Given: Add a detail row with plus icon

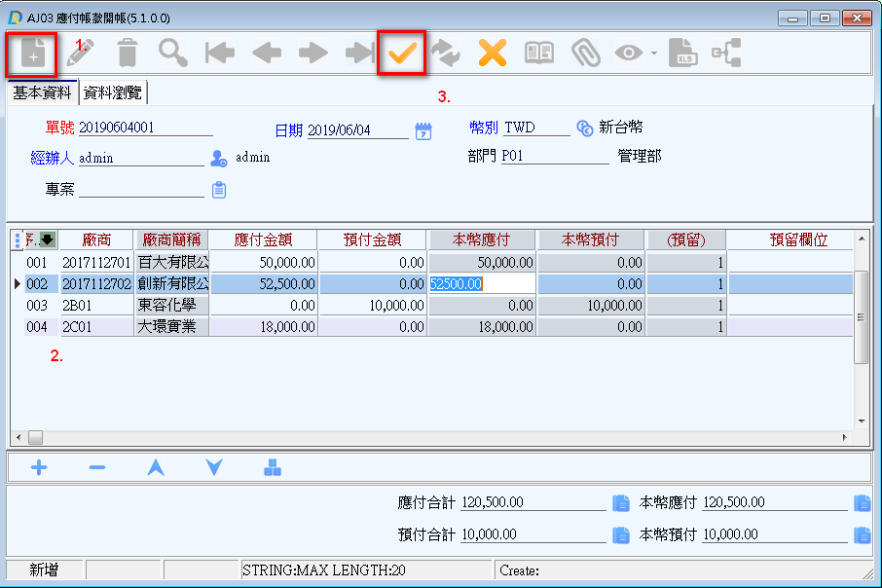Looking at the screenshot, I should tap(39, 467).
